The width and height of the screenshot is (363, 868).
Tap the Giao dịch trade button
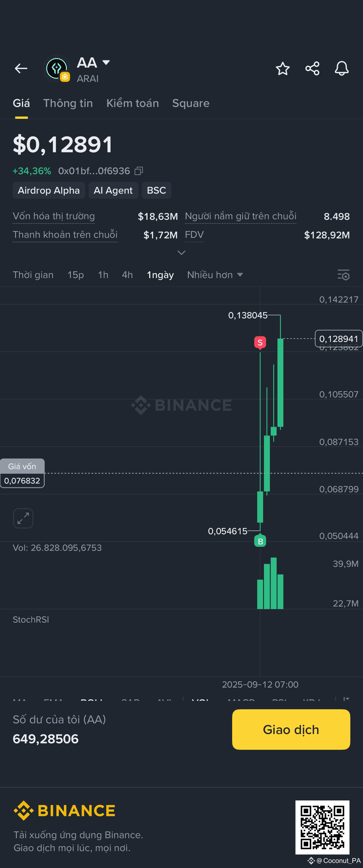point(291,730)
